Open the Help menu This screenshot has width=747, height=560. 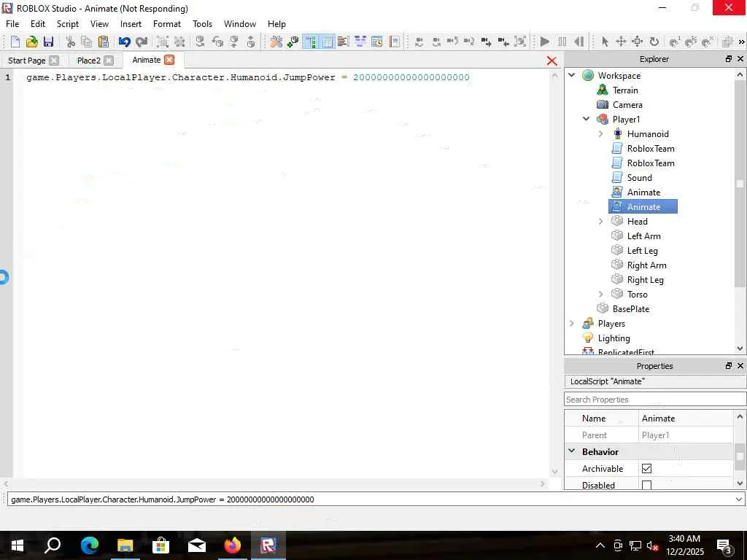276,24
